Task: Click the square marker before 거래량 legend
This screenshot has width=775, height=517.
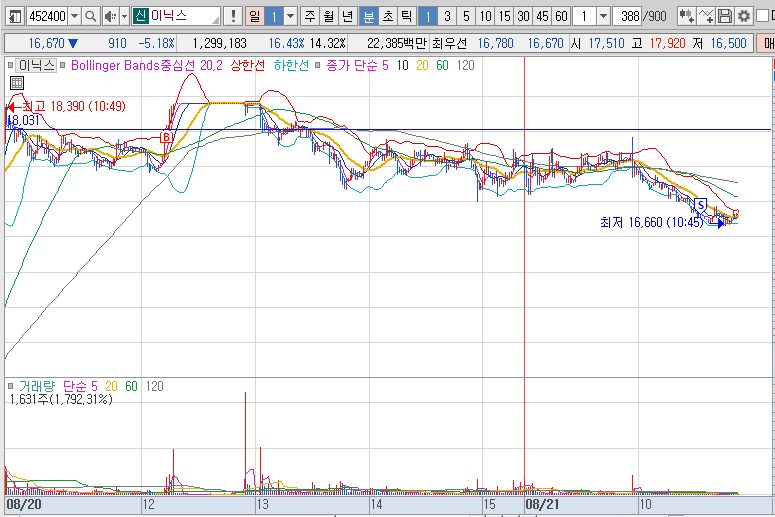Action: pyautogui.click(x=10, y=386)
